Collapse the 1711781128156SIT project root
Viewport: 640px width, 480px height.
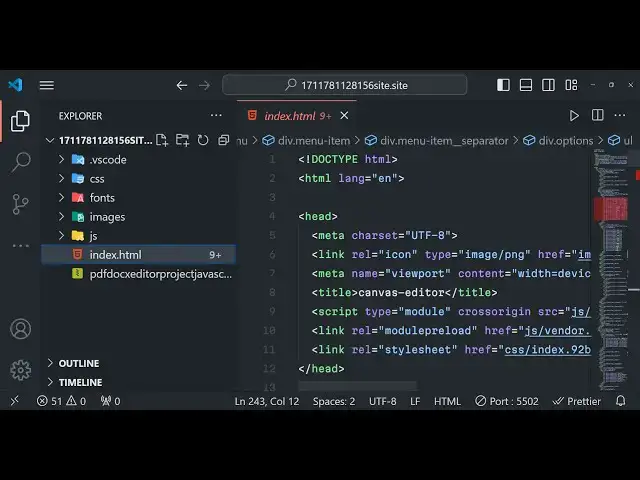point(50,140)
